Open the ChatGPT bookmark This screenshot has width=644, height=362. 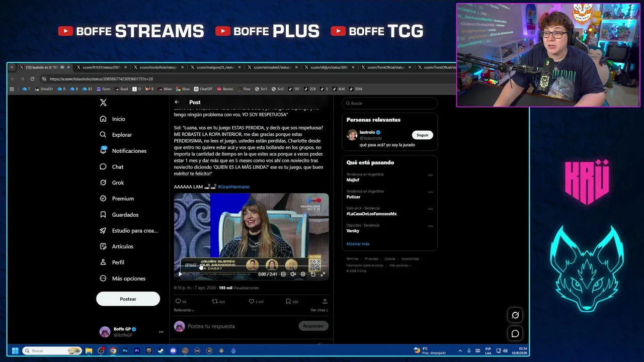point(203,89)
